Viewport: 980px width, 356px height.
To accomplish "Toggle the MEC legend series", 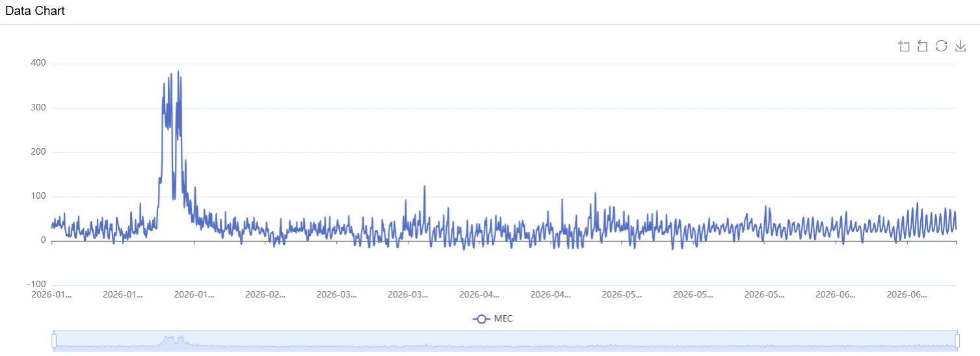I will (493, 319).
